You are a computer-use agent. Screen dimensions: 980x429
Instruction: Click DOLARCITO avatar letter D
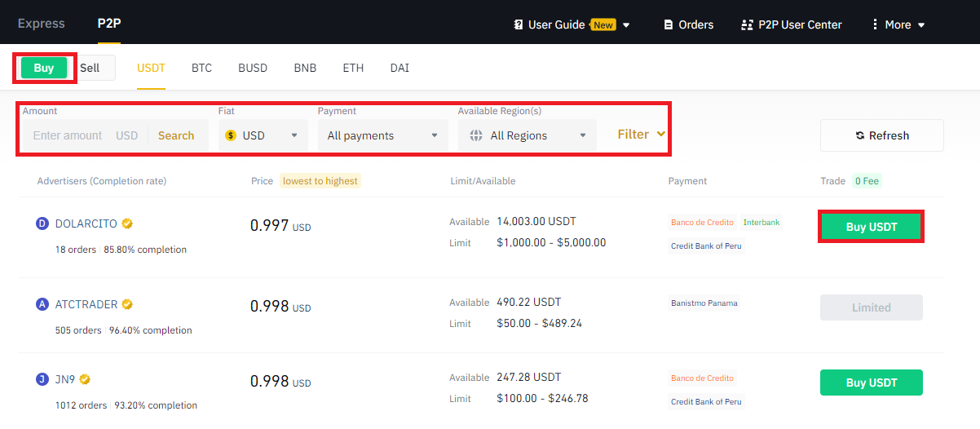pyautogui.click(x=43, y=223)
